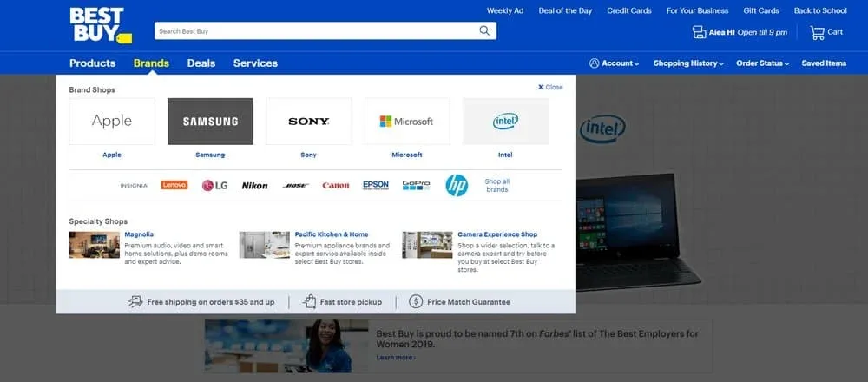The height and width of the screenshot is (382, 868).
Task: Click Price Match Guarantee text
Action: (469, 302)
